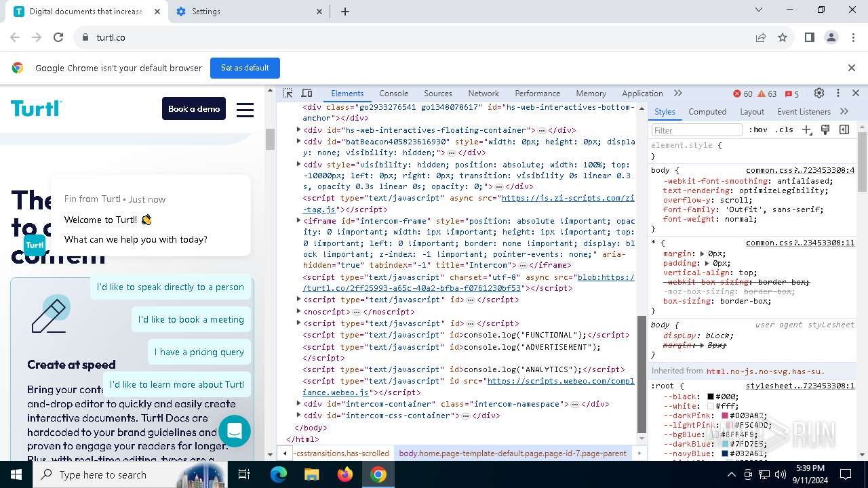Toggle rendering emulations paintbrush icon
868x488 pixels.
[825, 129]
